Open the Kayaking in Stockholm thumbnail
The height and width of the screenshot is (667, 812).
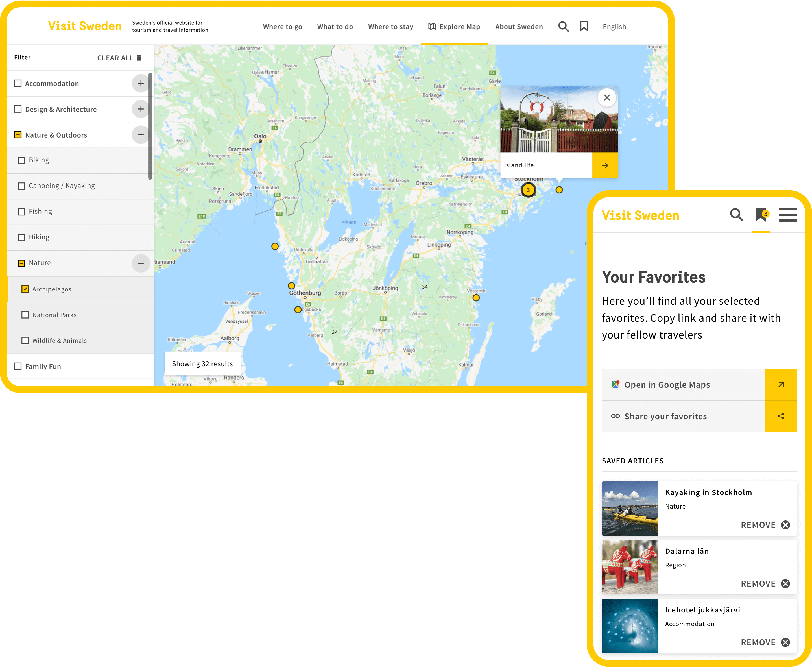pos(630,508)
